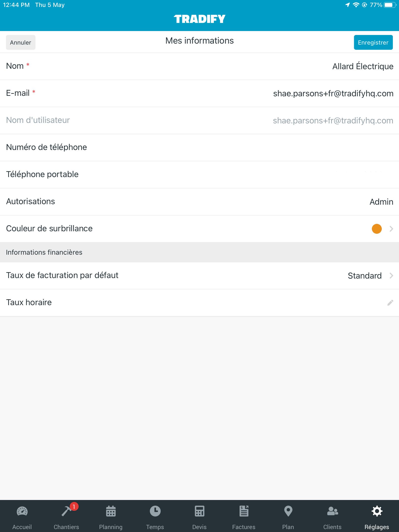Expand Couleur de surbrillance chevron
This screenshot has width=399, height=532.
tap(391, 229)
